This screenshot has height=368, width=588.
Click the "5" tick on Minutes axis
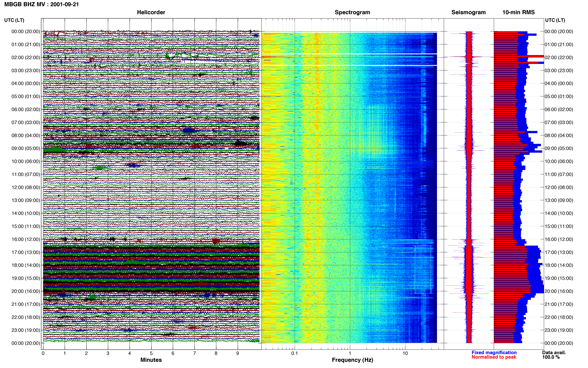(x=151, y=353)
